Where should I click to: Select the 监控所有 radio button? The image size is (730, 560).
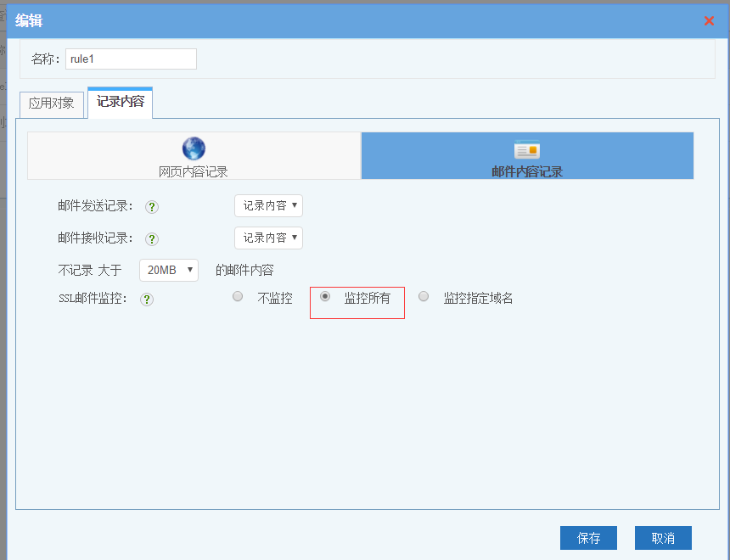325,297
